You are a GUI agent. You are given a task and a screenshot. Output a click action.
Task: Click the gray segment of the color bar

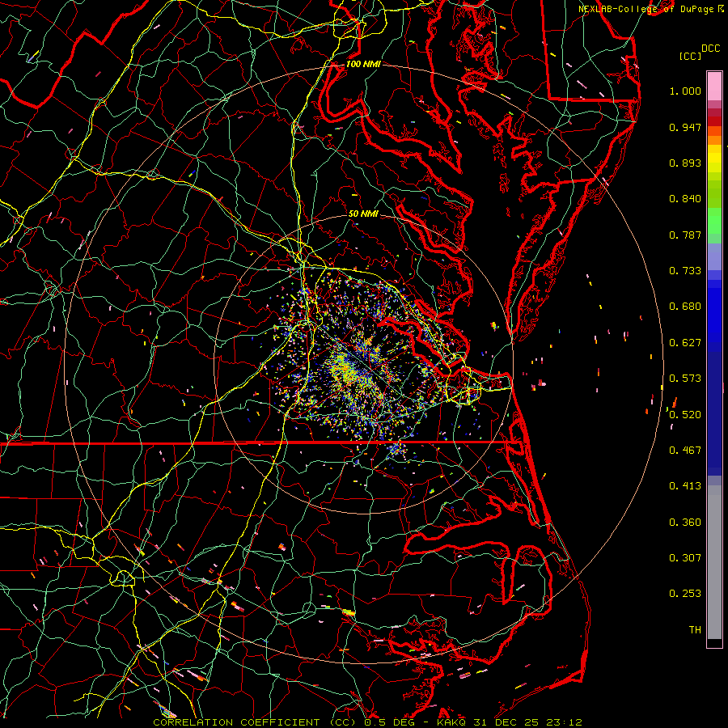pyautogui.click(x=714, y=562)
